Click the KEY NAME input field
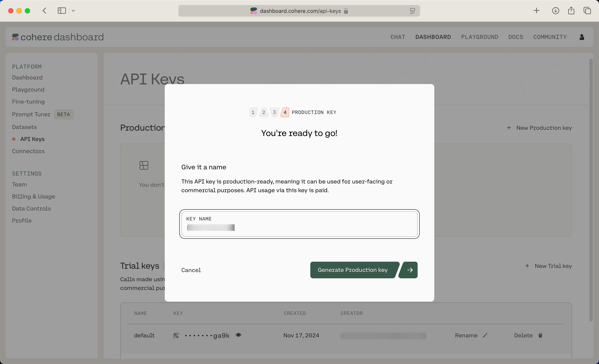The height and width of the screenshot is (364, 599). 299,224
